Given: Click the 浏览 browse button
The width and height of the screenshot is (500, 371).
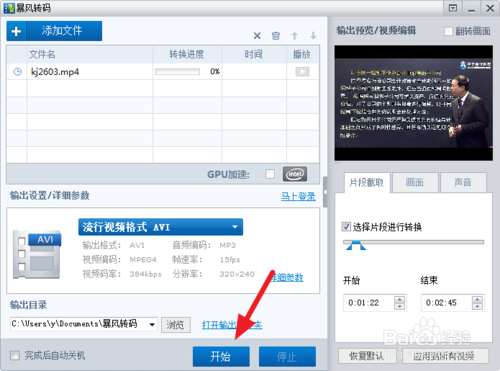Looking at the screenshot, I should [176, 325].
